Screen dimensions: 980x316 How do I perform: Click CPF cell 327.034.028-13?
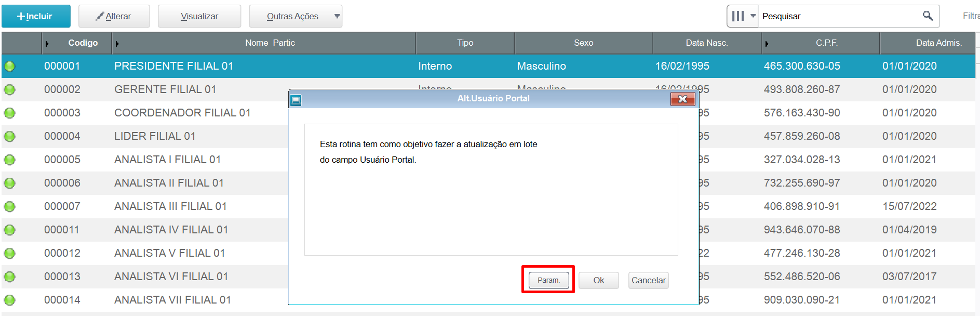pos(802,160)
